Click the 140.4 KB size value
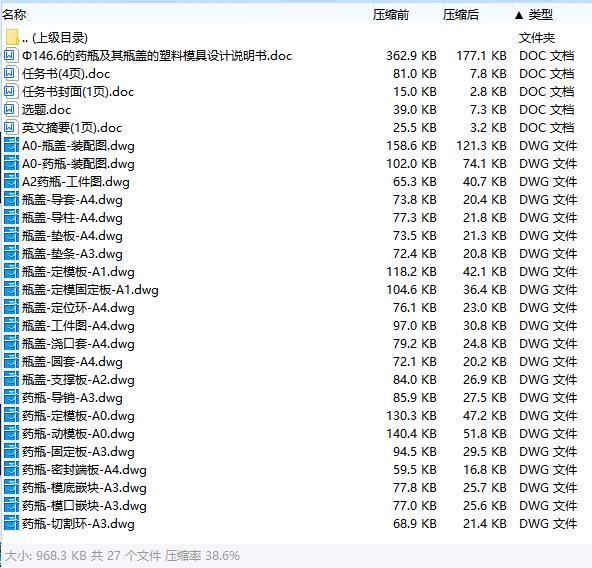Screen dimensions: 592x568 click(411, 434)
